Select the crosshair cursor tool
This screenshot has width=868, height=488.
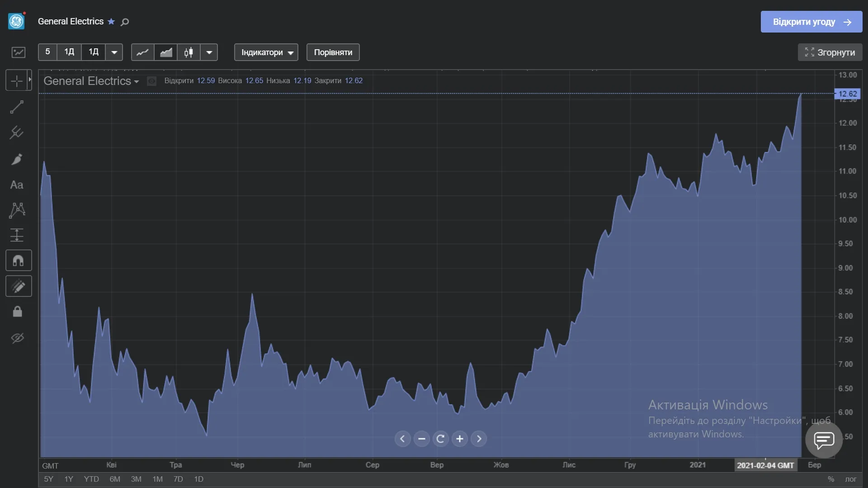[16, 81]
